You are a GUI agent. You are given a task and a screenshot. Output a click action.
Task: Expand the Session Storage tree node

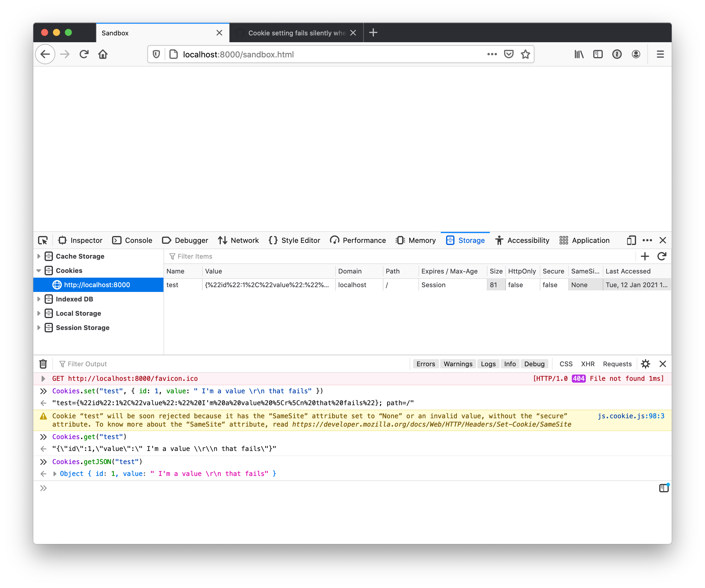coord(39,328)
